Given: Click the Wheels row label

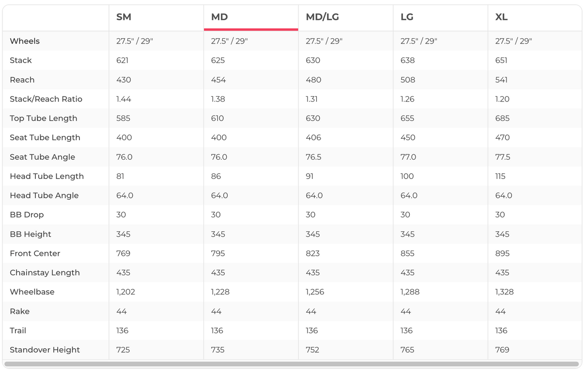Looking at the screenshot, I should 25,41.
